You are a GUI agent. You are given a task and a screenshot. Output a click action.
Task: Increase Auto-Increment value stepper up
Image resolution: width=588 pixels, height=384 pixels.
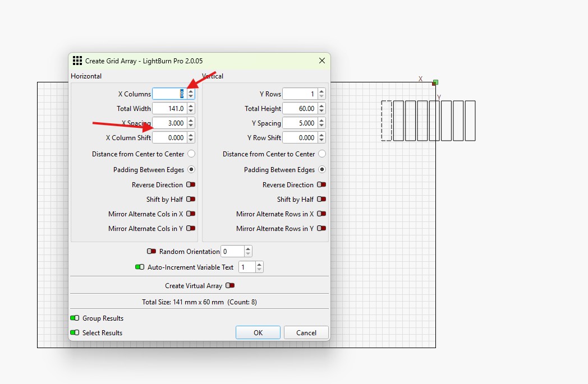point(259,265)
